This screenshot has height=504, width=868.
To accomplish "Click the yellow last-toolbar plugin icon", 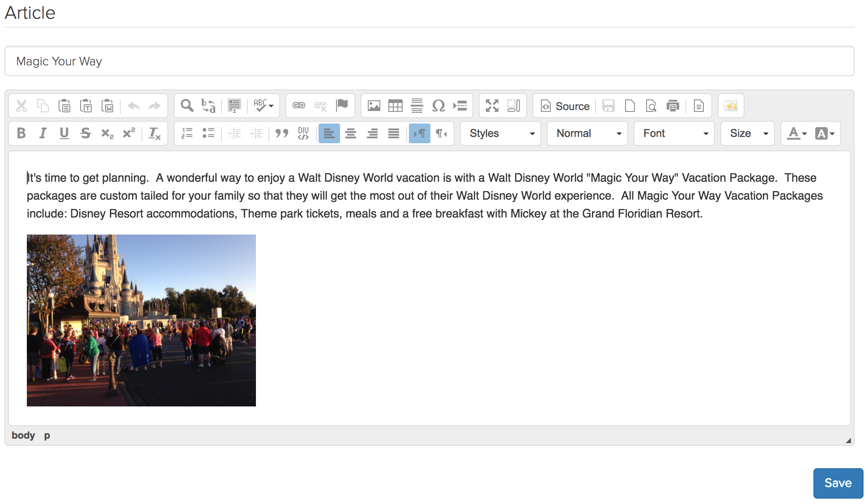I will (x=731, y=106).
